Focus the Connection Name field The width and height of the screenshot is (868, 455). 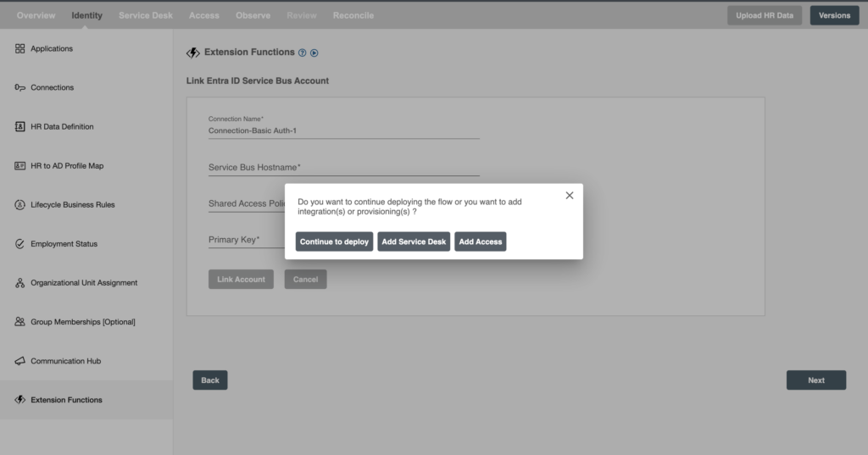click(344, 130)
